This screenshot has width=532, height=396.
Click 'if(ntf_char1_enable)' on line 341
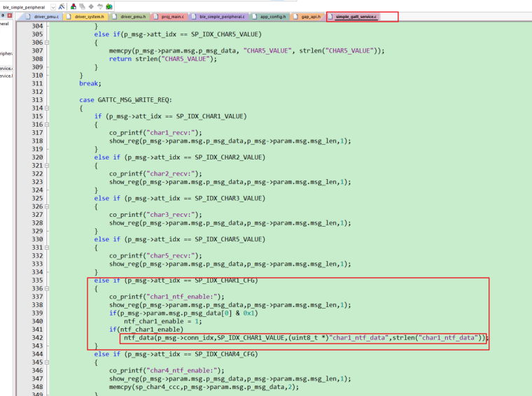click(x=146, y=330)
